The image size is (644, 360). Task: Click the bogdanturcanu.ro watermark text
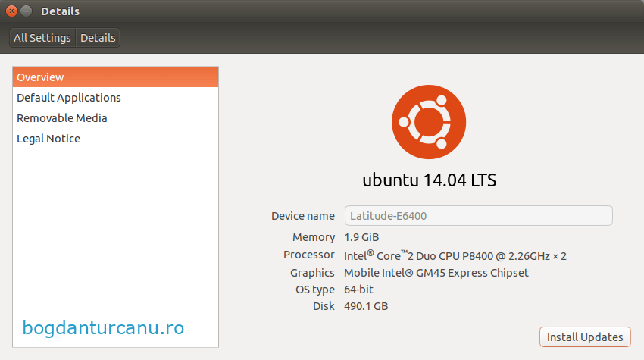tap(103, 328)
